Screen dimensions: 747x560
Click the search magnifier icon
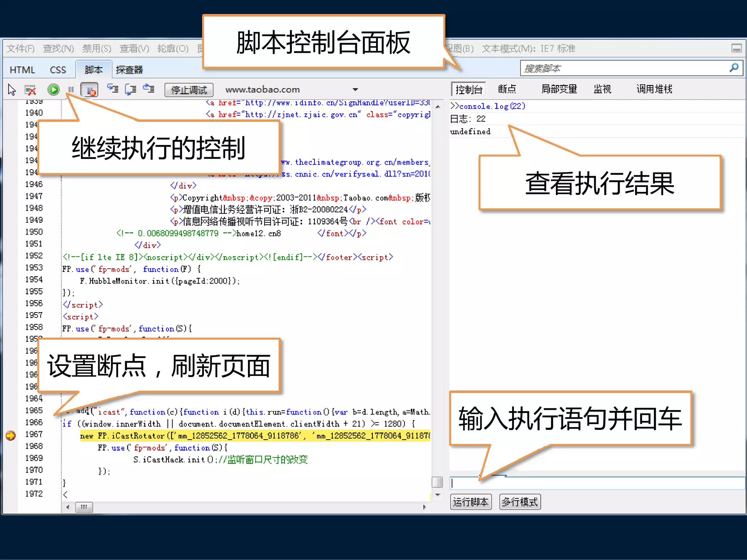tap(734, 68)
